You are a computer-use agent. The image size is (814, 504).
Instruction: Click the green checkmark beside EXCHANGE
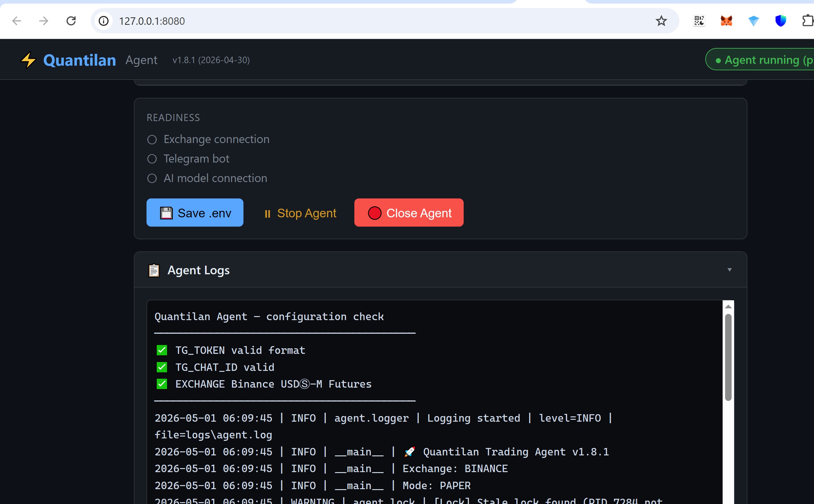tap(162, 384)
